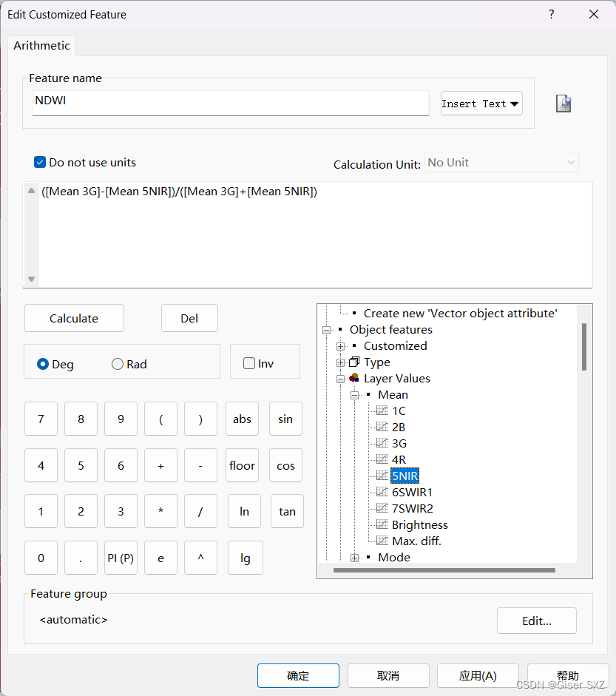616x696 pixels.
Task: Click the Calculate button
Action: click(x=74, y=318)
